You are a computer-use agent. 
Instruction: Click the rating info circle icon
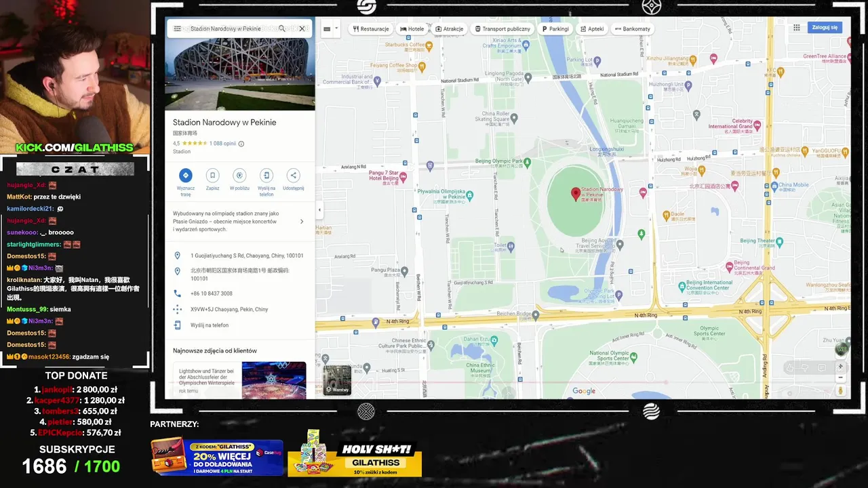point(241,144)
